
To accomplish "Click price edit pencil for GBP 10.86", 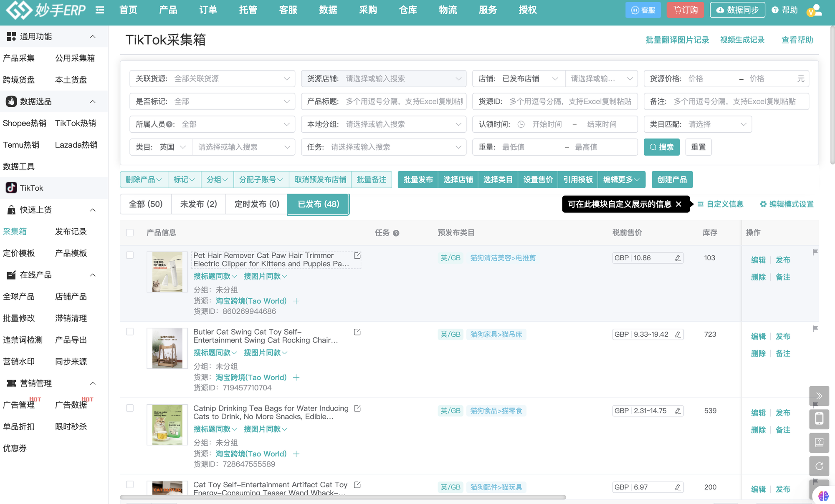I will click(x=678, y=258).
